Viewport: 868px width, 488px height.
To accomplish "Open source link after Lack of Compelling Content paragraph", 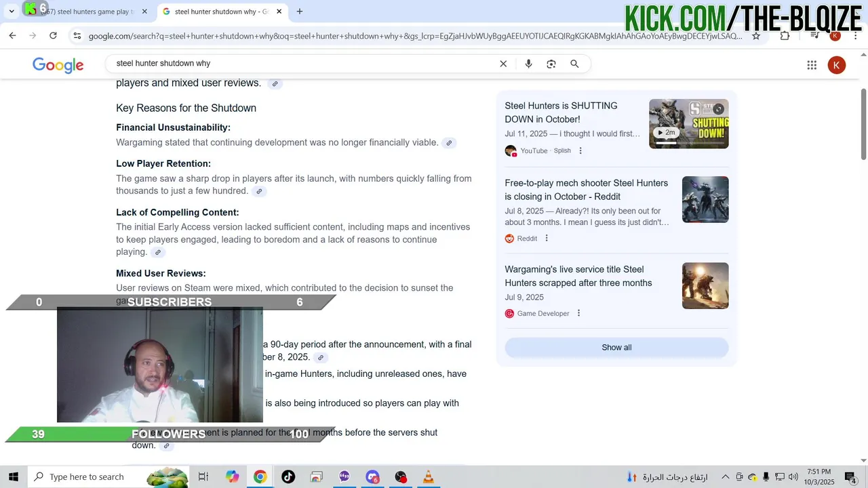I will tap(157, 253).
